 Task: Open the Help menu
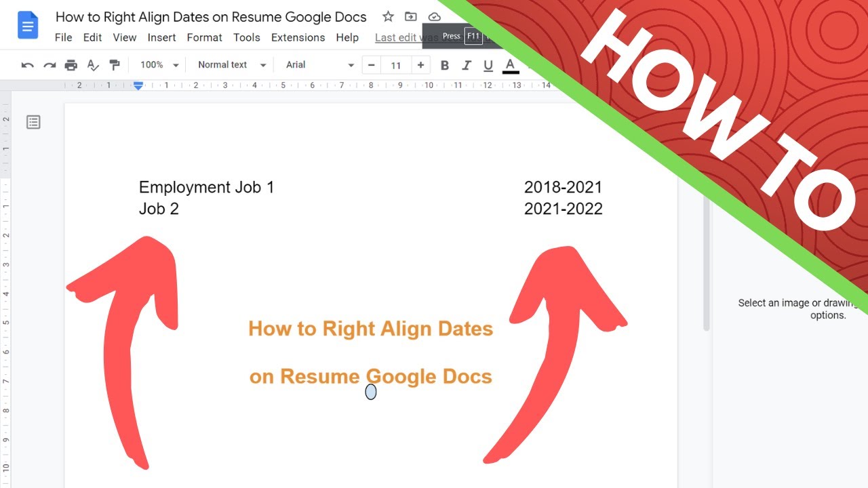[x=347, y=37]
